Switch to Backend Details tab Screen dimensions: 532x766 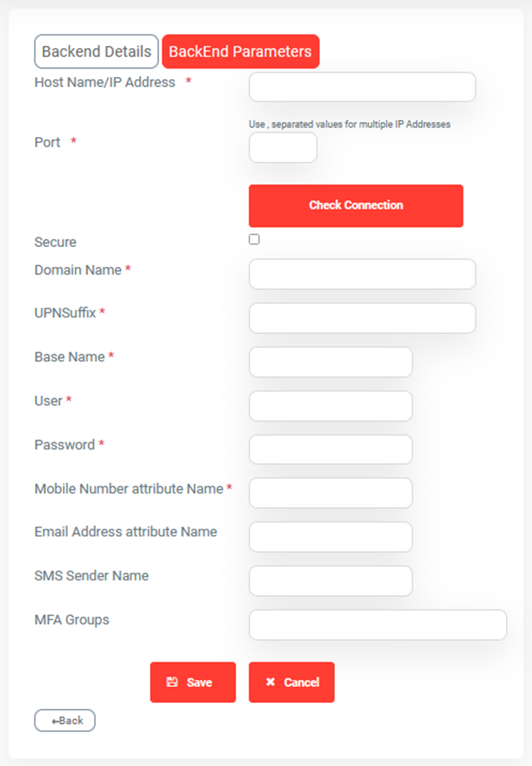pos(96,51)
